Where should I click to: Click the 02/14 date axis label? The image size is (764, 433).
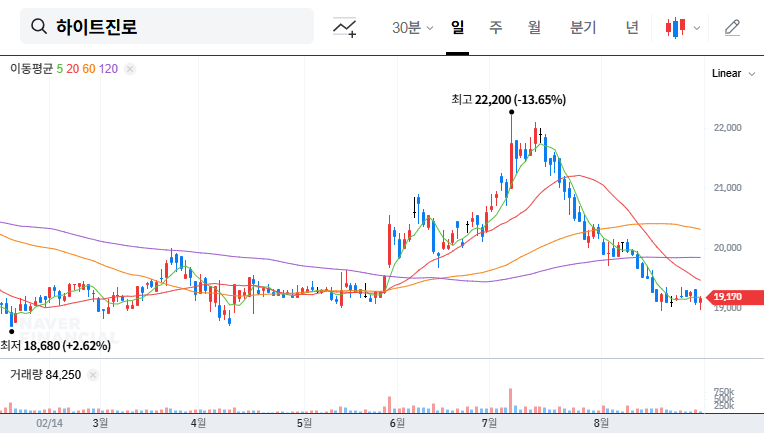coord(49,423)
